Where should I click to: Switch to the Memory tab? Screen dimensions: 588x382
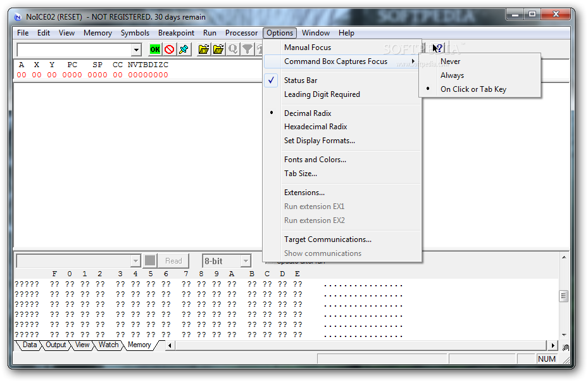pyautogui.click(x=139, y=345)
